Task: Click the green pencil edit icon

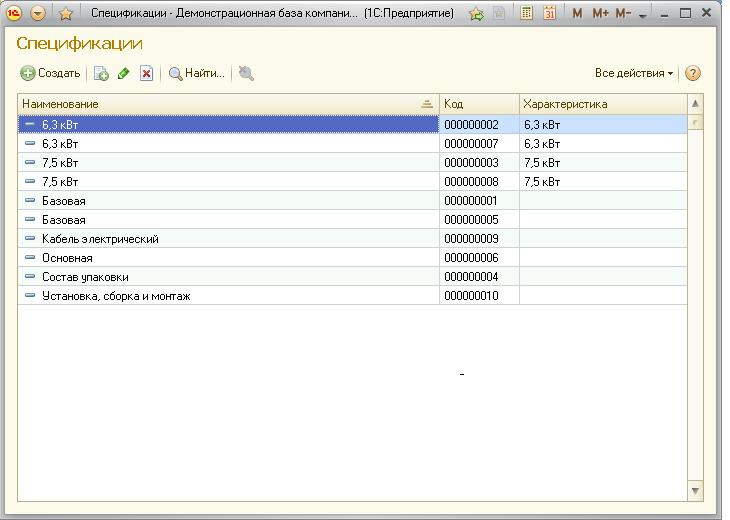Action: point(124,74)
